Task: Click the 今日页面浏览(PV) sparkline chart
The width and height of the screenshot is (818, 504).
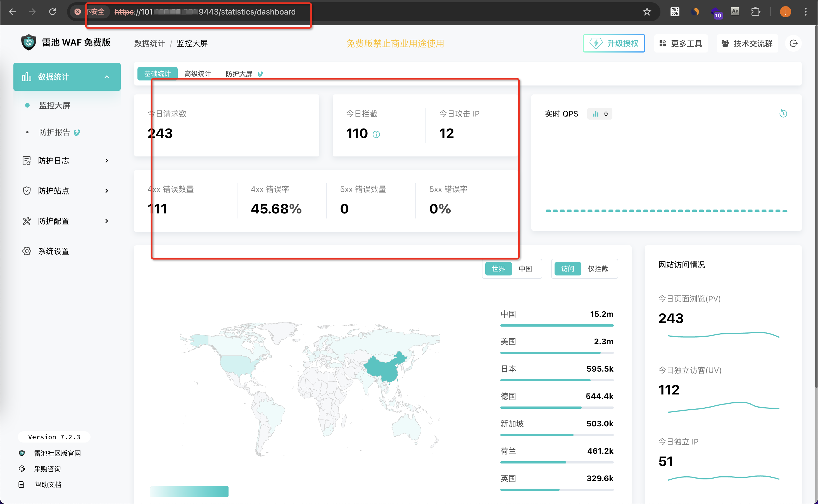Action: [x=723, y=335]
